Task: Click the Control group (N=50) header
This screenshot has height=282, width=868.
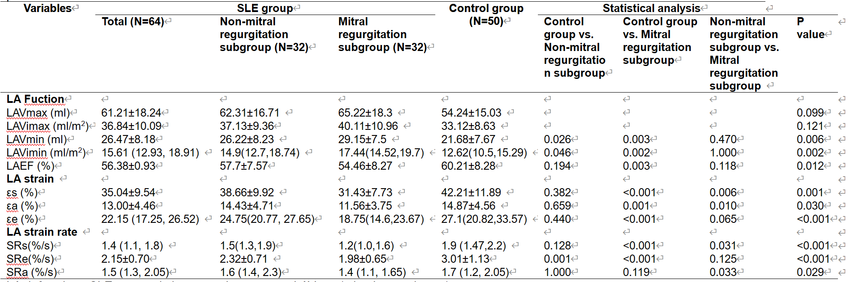Action: 486,15
